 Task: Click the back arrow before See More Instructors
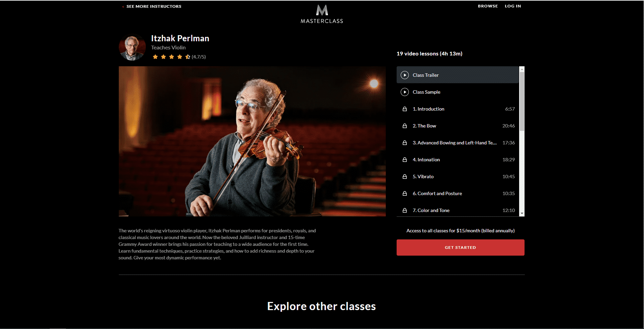pos(123,6)
